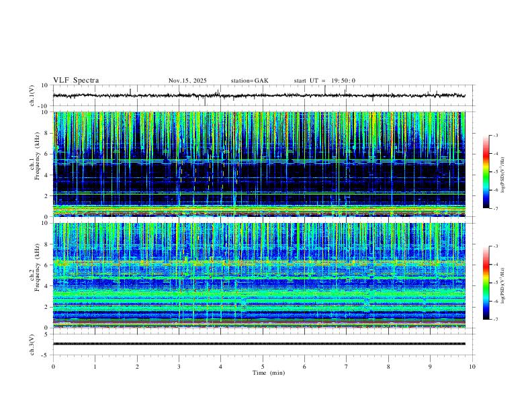
Task: Click the time axis tick label 2
Action: pos(137,367)
